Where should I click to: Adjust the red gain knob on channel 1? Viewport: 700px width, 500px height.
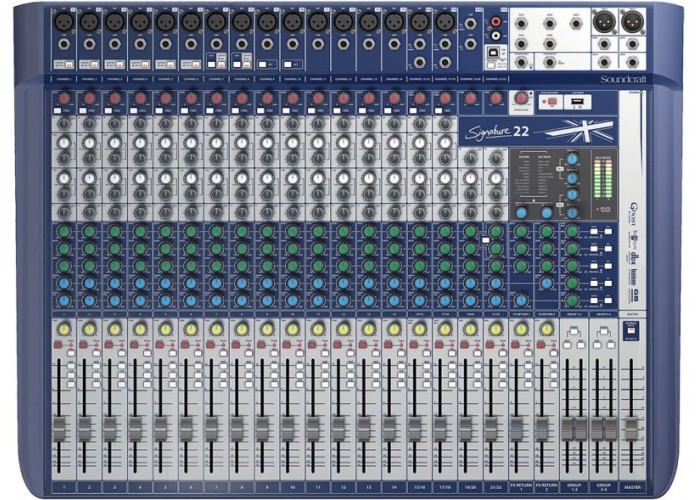tap(63, 98)
